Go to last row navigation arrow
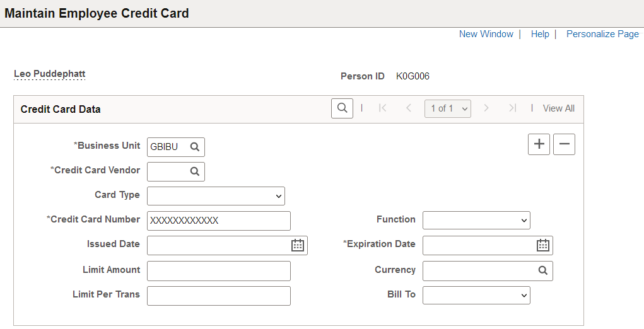The width and height of the screenshot is (644, 329). 512,108
